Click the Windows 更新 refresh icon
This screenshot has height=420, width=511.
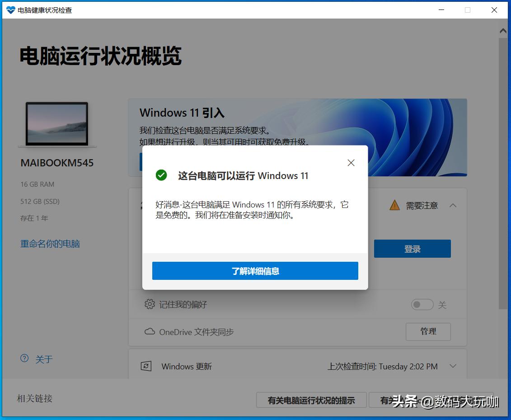point(146,366)
